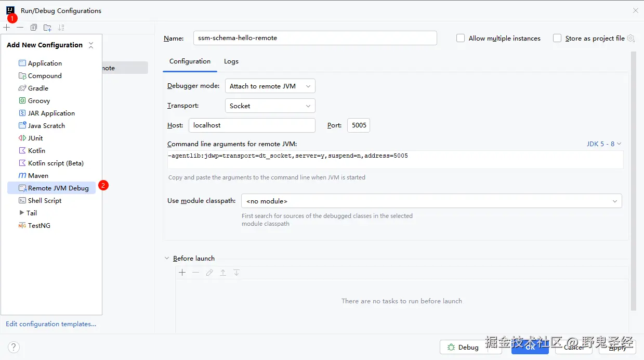Click the Save to folder toolbar icon

point(47,27)
